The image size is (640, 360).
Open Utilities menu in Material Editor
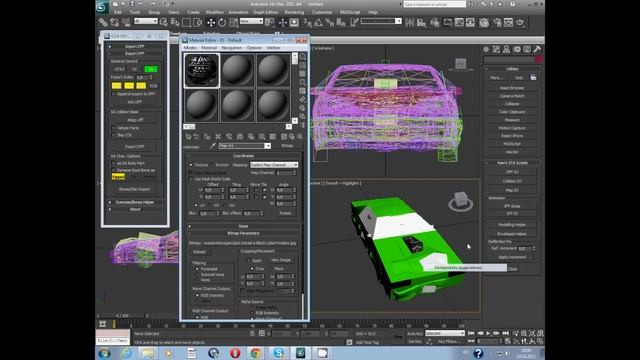click(273, 48)
